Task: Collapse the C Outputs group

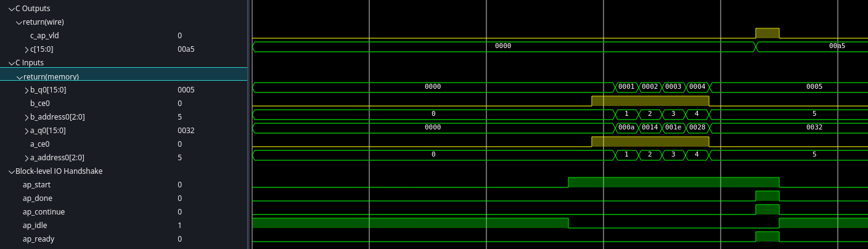Action: click(11, 9)
